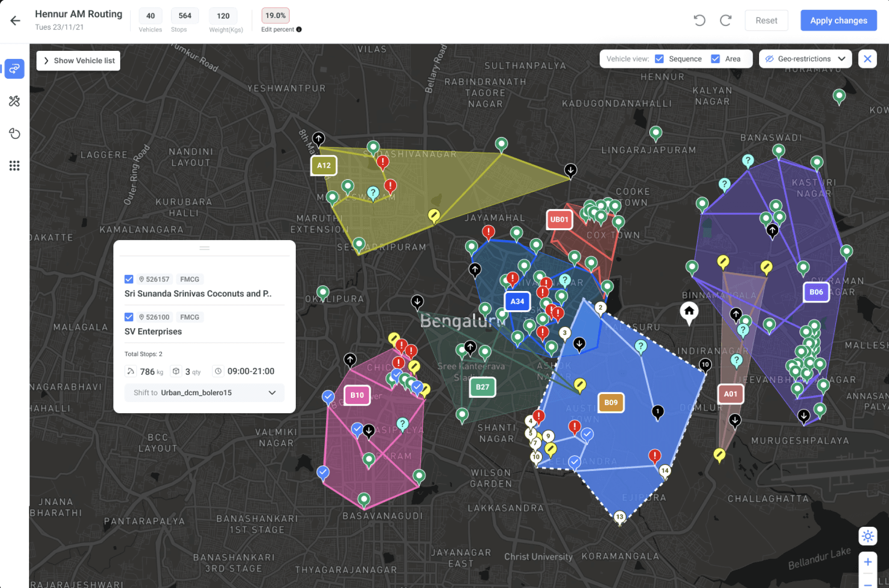Image resolution: width=889 pixels, height=588 pixels.
Task: Open the tools wrench sidebar icon
Action: coord(15,101)
